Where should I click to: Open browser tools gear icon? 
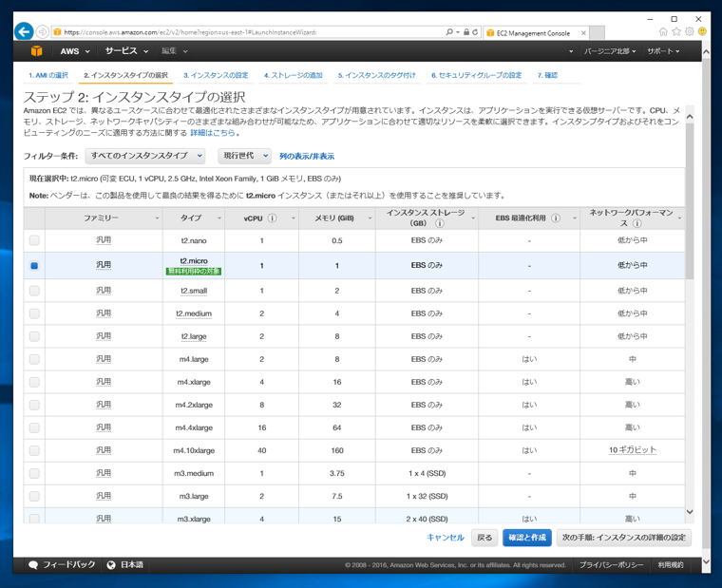(x=690, y=31)
